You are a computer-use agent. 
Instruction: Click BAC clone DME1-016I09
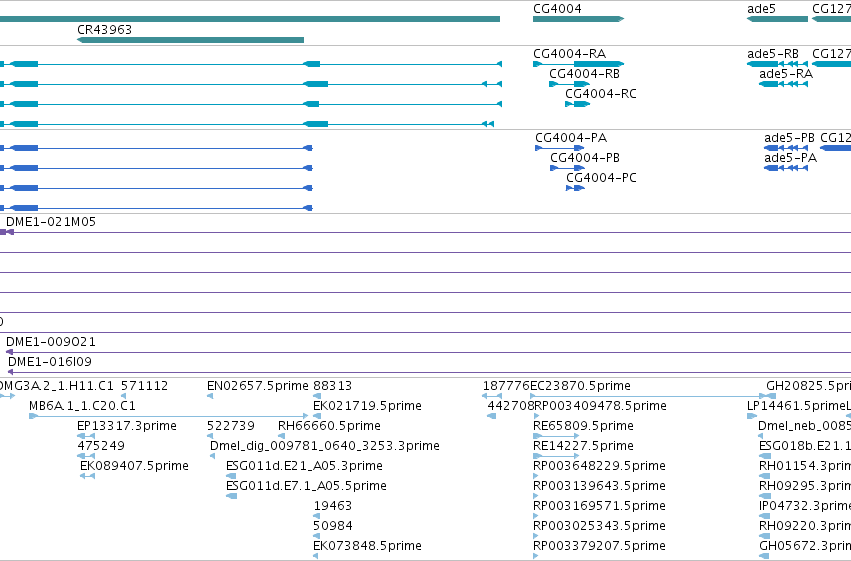49,362
